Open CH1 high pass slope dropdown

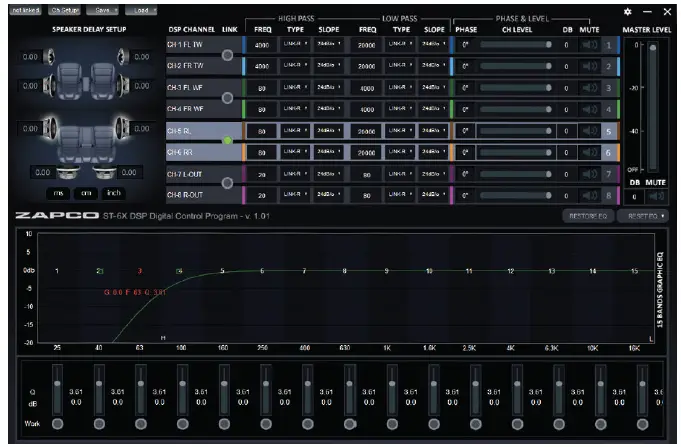(x=329, y=44)
